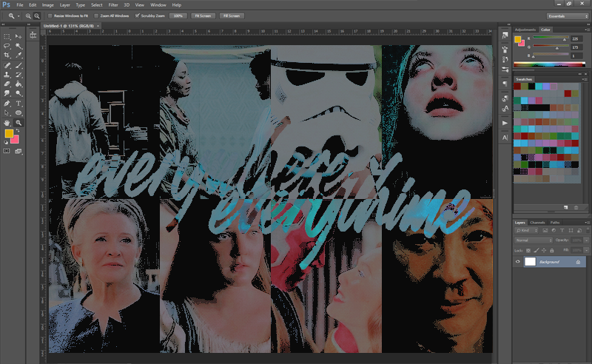Click the Fit Screen button
Image resolution: width=592 pixels, height=364 pixels.
[203, 16]
